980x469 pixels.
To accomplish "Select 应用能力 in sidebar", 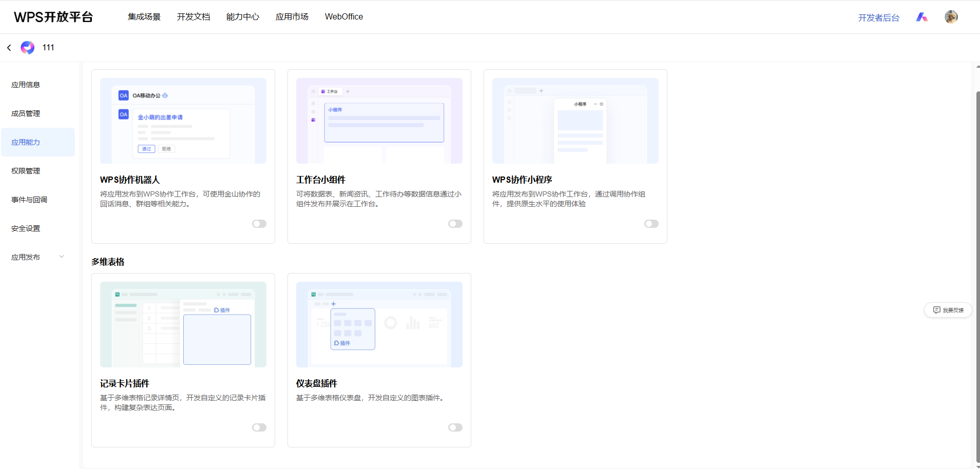I will tap(38, 142).
